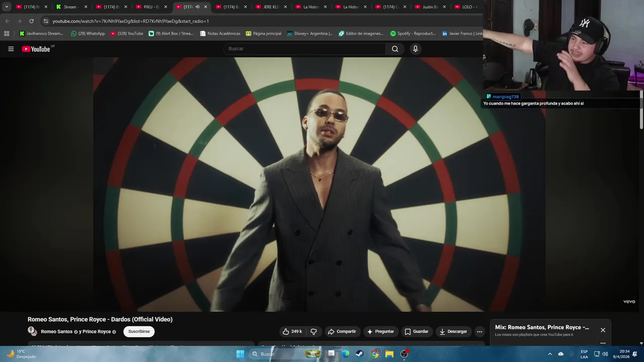Switch to the JERE KLE browser tab
This screenshot has height=362, width=644.
(270, 7)
